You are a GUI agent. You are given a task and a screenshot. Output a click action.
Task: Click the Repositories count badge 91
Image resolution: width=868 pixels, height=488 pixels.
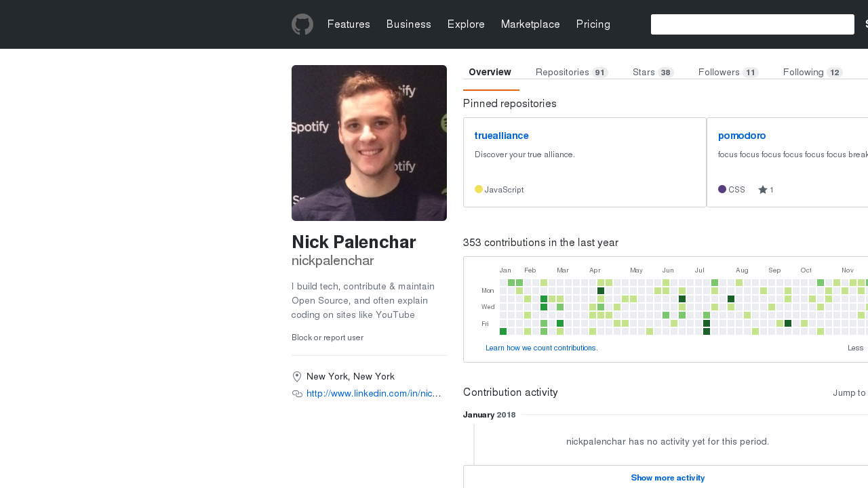click(x=599, y=73)
